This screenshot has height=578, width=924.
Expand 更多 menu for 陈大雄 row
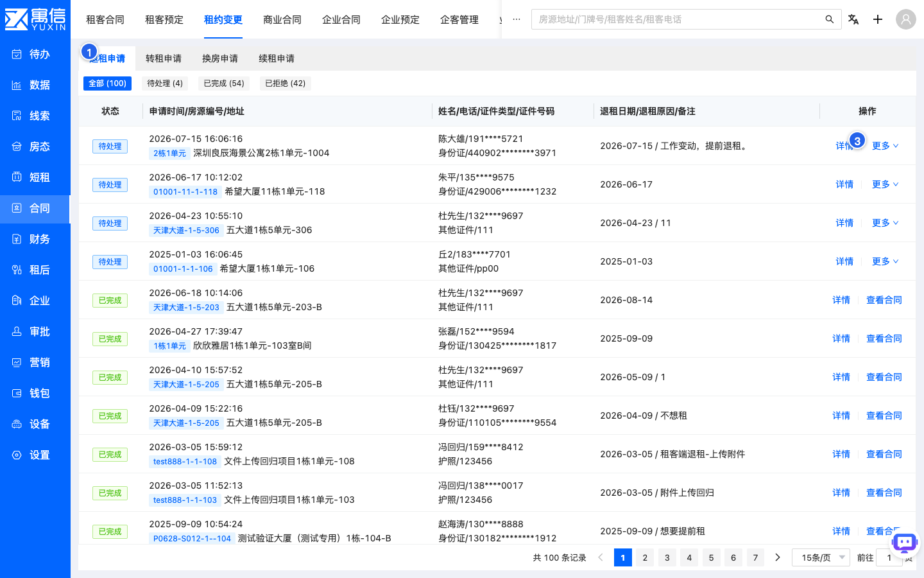pyautogui.click(x=886, y=146)
